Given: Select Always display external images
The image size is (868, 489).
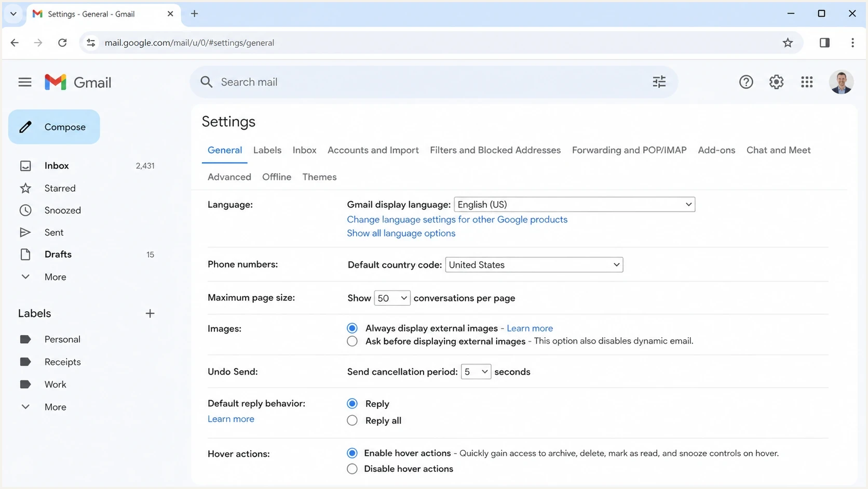Looking at the screenshot, I should pos(352,328).
